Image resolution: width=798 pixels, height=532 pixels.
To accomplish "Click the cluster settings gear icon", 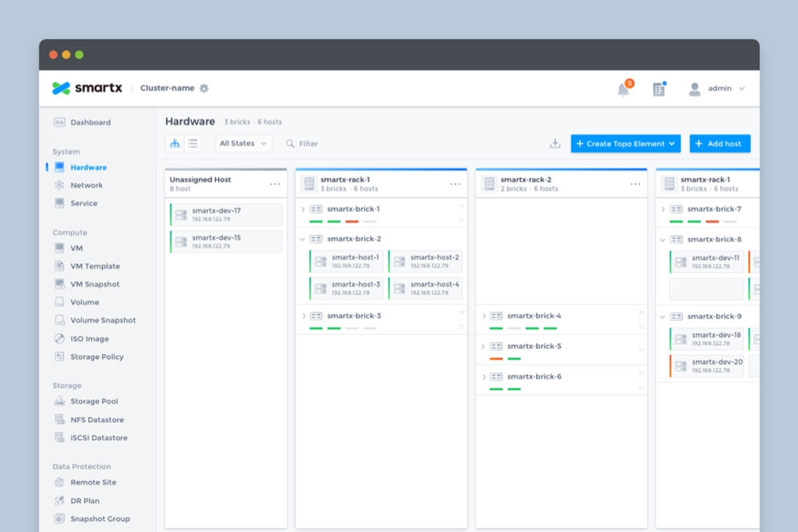I will point(204,89).
